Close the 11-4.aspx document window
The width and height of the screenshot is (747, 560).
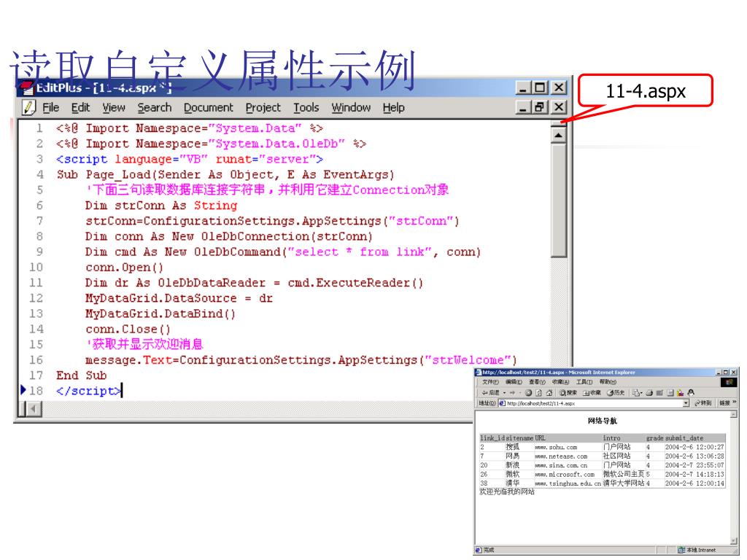[x=559, y=107]
